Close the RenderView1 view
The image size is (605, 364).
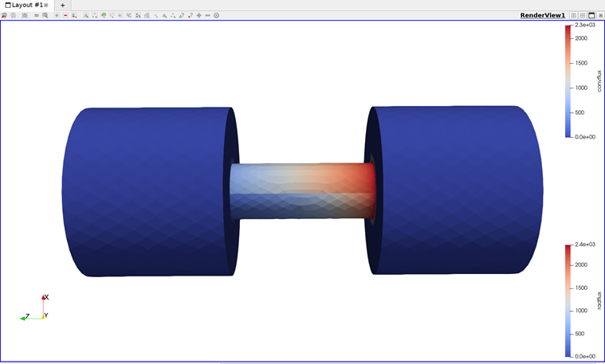click(x=600, y=15)
